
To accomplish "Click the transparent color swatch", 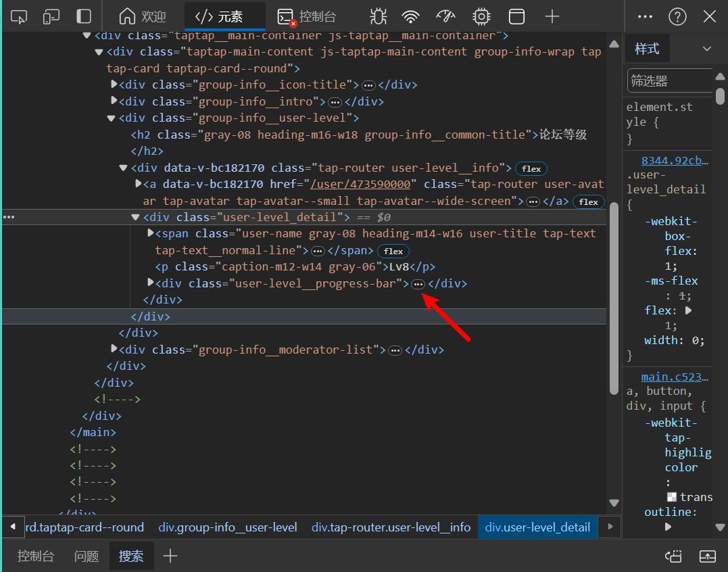I will click(671, 497).
